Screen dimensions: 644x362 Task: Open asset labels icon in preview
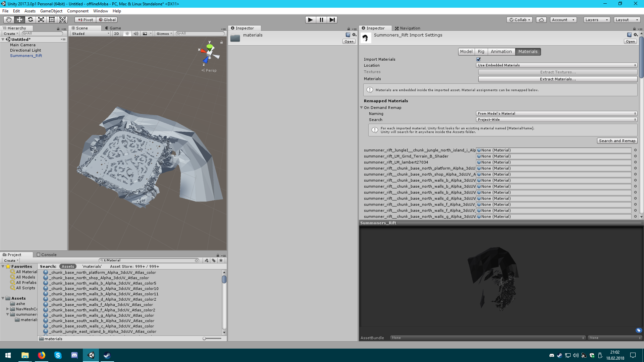639,330
